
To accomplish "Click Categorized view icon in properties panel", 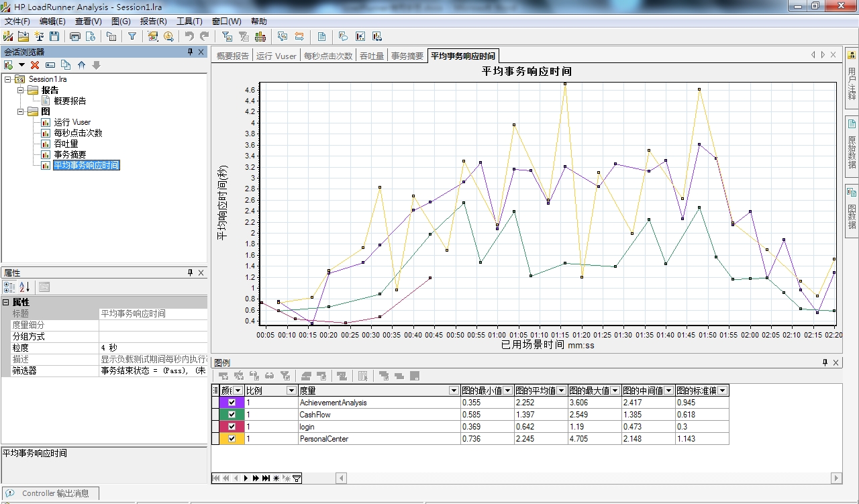I will (9, 287).
